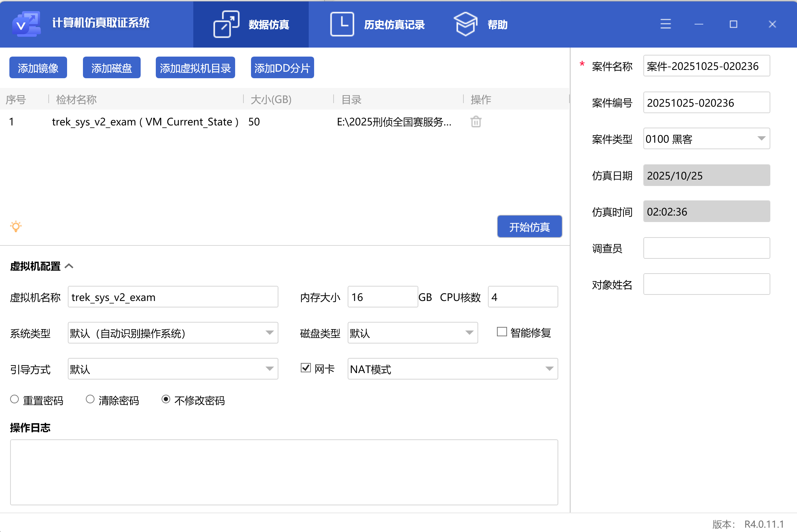The image size is (797, 532).
Task: Click the 添加镜像 button
Action: (38, 68)
